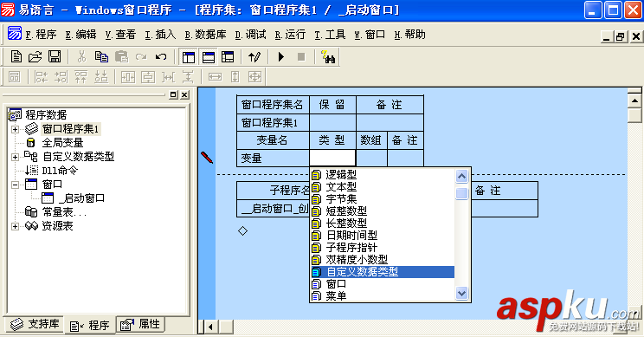Choose 双精度小数型 from type list
This screenshot has width=644, height=337.
pyautogui.click(x=357, y=260)
